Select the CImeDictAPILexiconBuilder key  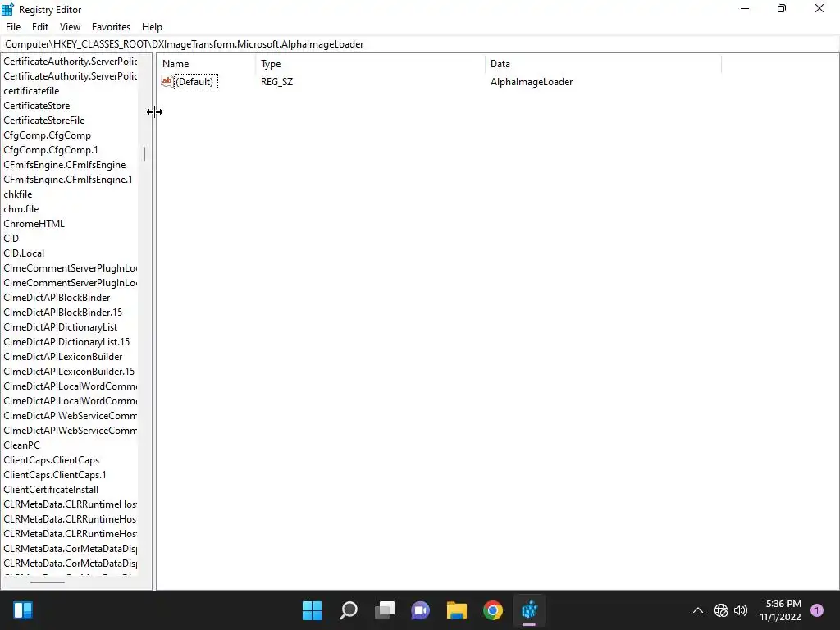pos(62,357)
